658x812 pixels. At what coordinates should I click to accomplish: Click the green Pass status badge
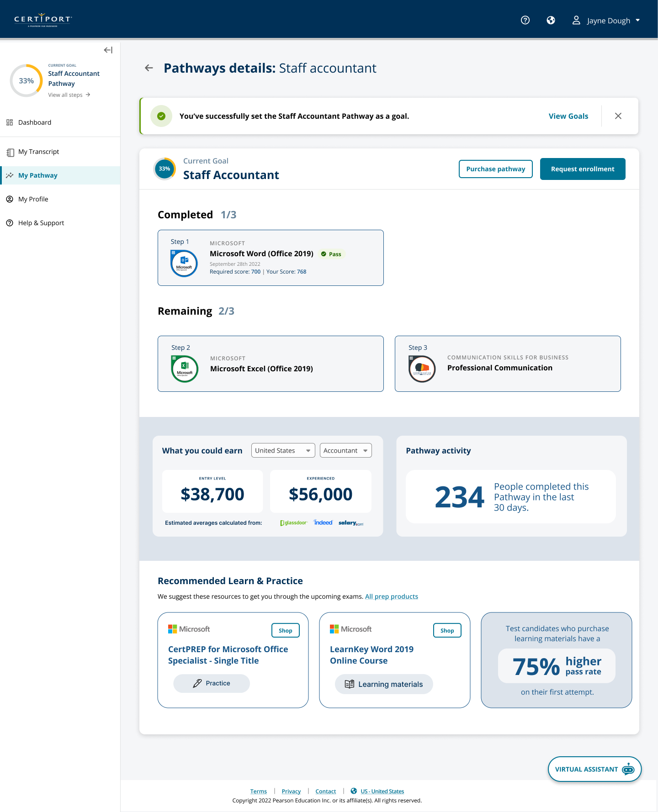pos(331,254)
